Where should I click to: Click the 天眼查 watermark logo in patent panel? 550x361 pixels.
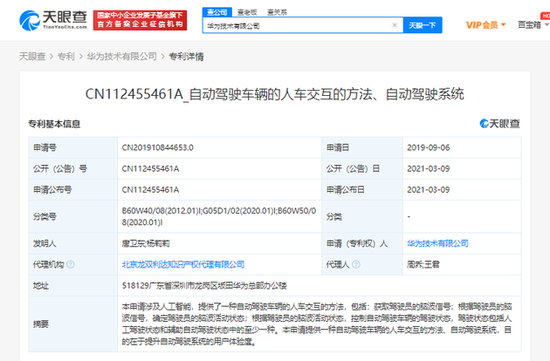(500, 123)
